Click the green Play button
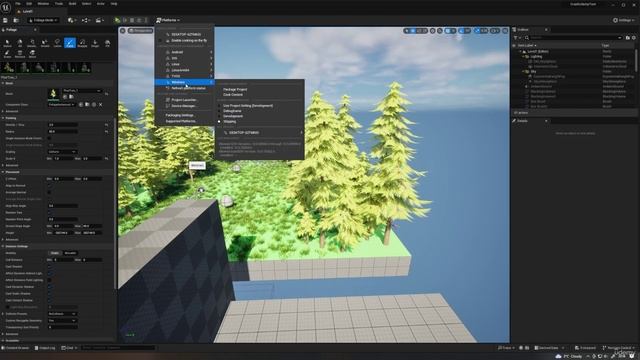 click(118, 20)
